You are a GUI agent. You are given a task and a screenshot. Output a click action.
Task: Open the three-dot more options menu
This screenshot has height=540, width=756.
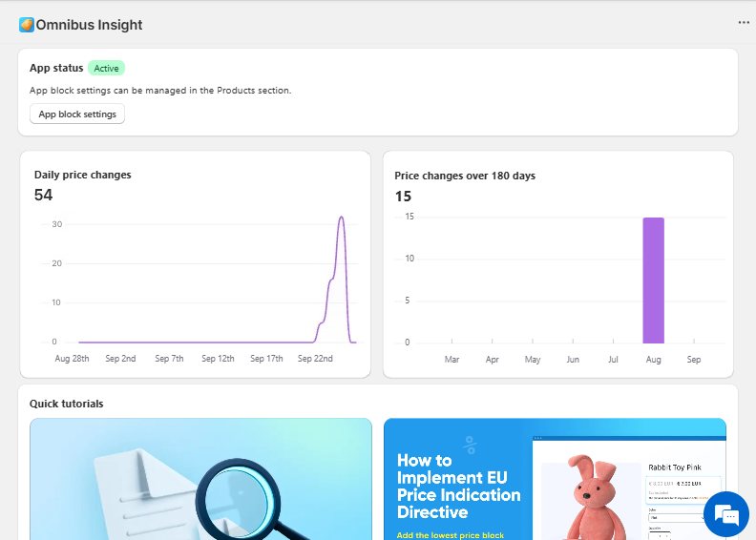coord(744,22)
